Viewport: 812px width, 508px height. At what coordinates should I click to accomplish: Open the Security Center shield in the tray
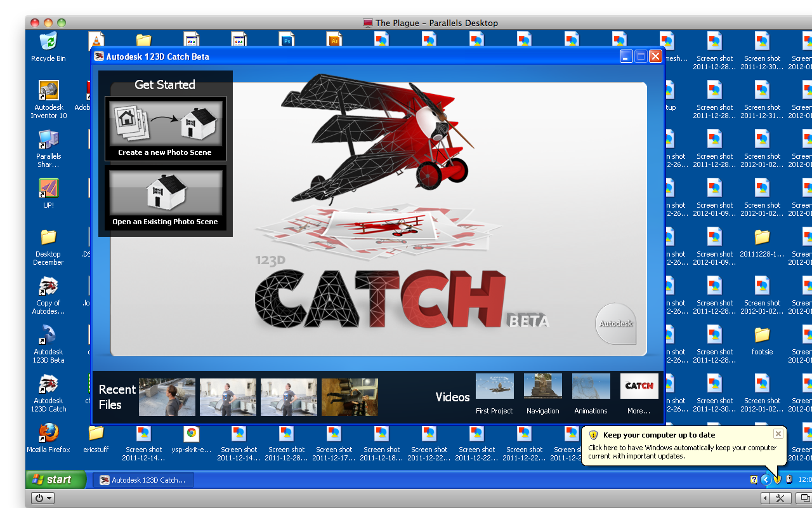(776, 479)
